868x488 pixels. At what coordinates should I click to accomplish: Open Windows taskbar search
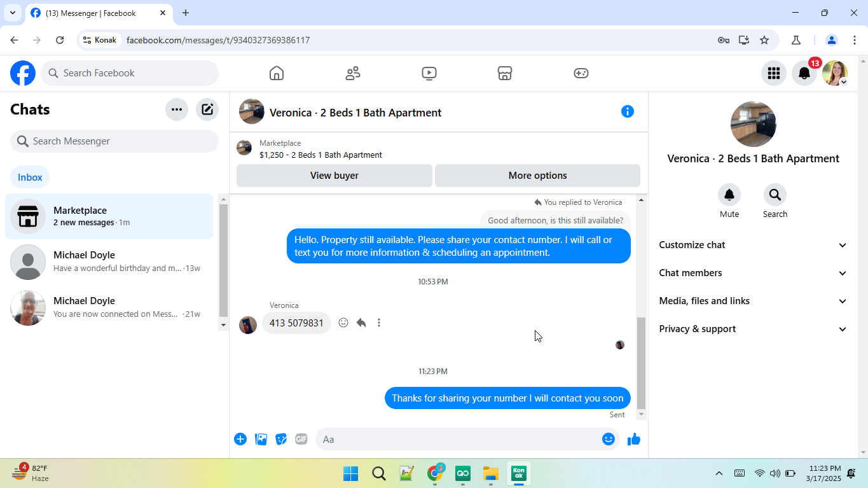pyautogui.click(x=379, y=473)
